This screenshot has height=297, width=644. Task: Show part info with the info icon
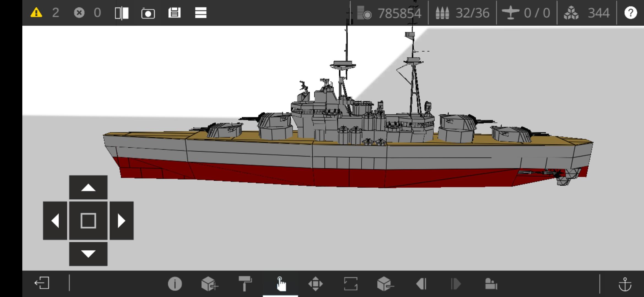(175, 284)
